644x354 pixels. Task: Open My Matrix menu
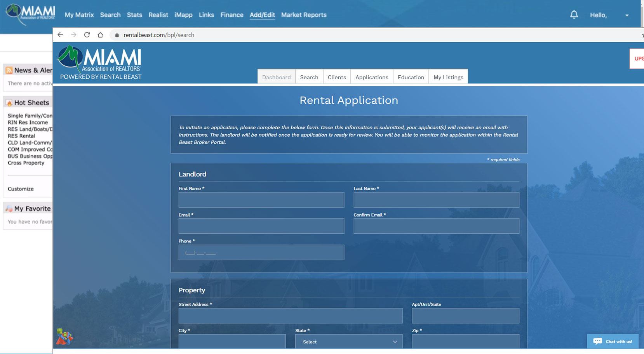point(79,15)
